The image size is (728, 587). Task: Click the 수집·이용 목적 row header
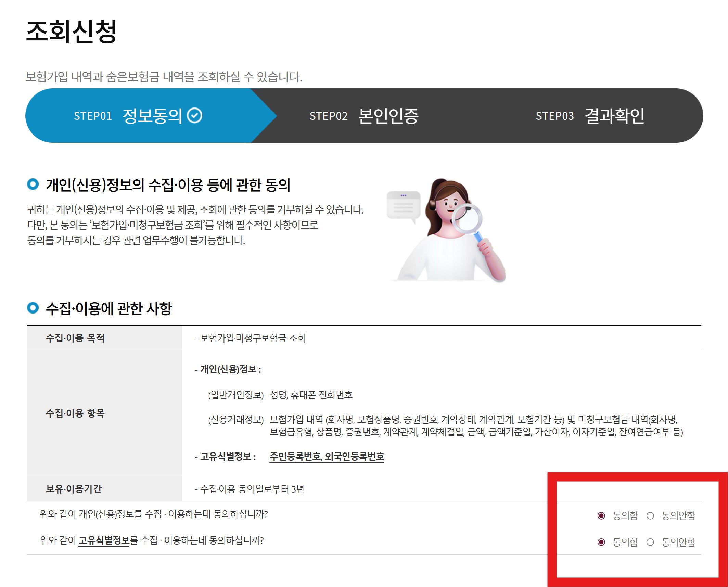pyautogui.click(x=75, y=338)
